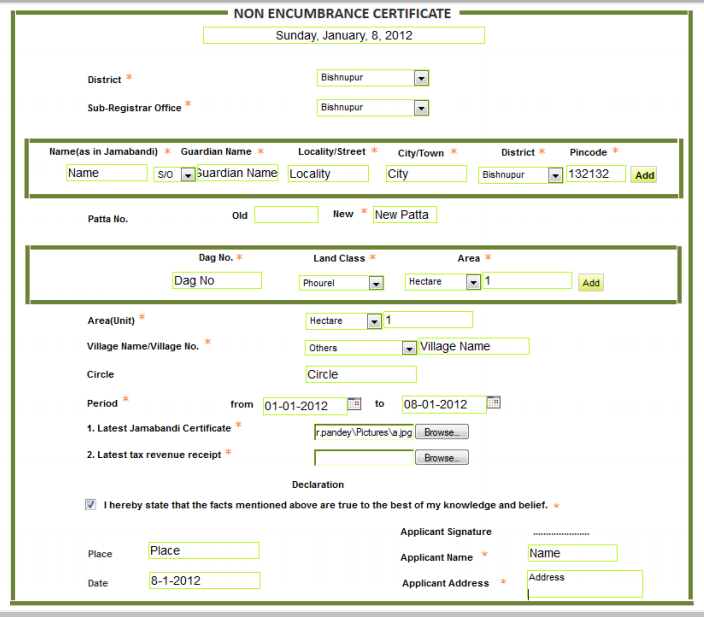Toggle the declaration checkbox

point(91,505)
